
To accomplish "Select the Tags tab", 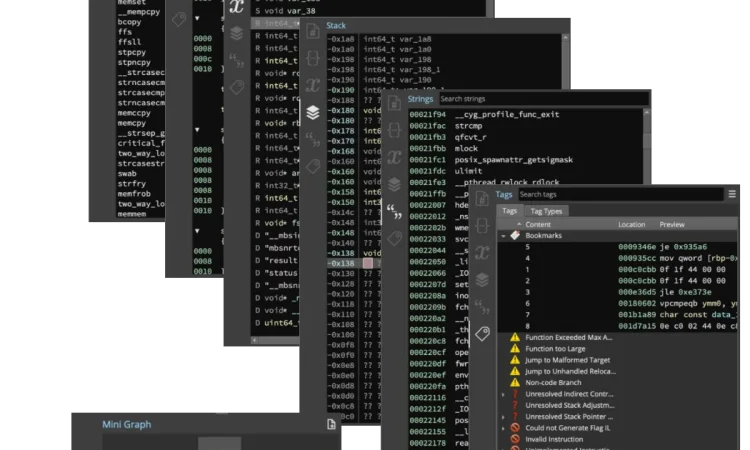I will tap(509, 211).
